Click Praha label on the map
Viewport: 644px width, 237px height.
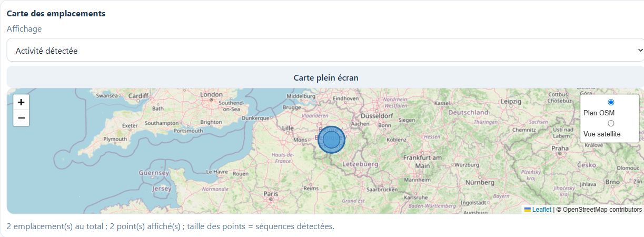point(559,149)
